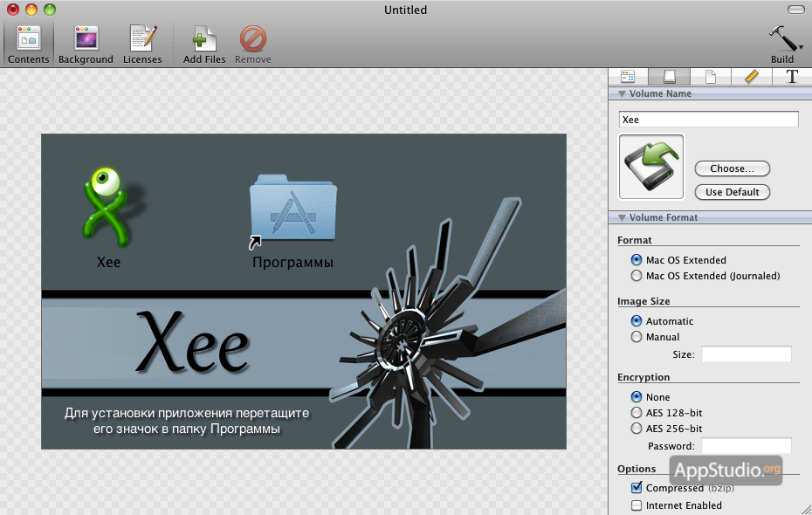Click the Программы folder label

point(292,263)
